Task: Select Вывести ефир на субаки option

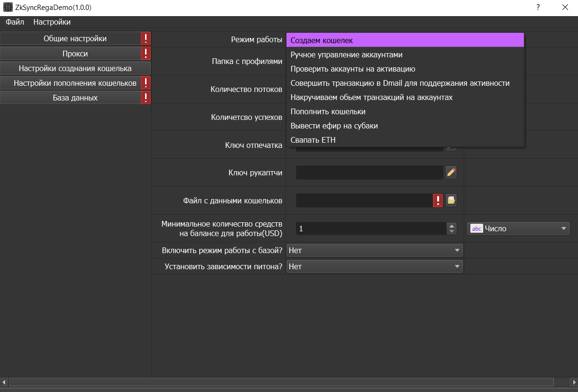Action: click(x=405, y=126)
